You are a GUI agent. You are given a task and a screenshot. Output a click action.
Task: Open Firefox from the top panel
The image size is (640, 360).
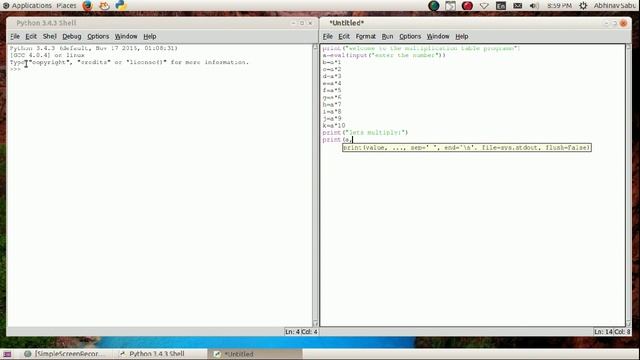(x=87, y=6)
